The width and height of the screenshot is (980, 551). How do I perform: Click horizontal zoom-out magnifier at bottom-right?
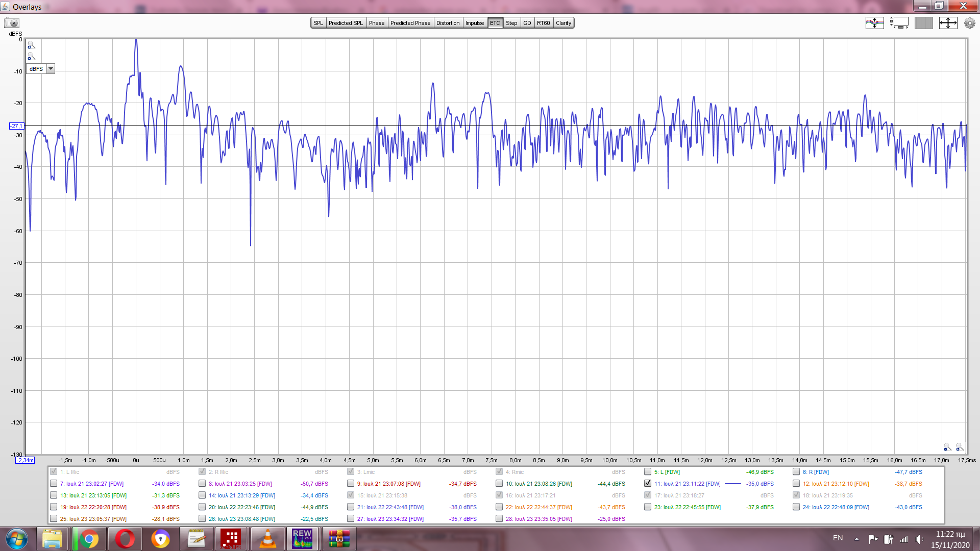pyautogui.click(x=947, y=447)
